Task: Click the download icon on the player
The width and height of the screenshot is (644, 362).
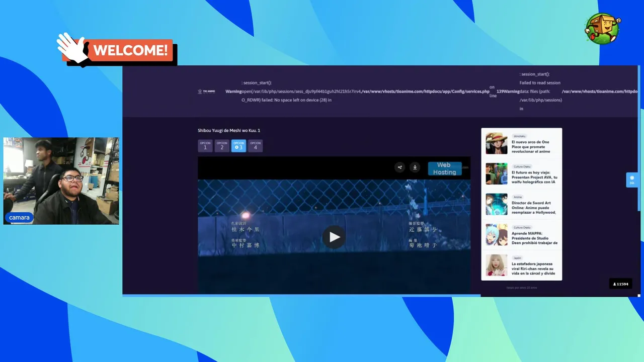Action: (415, 167)
